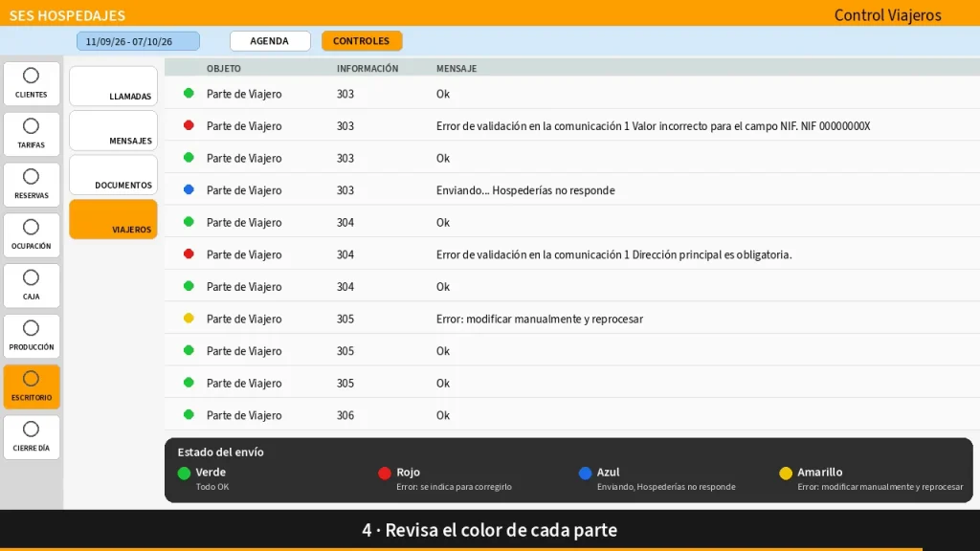Open the Llamadas panel
Screen dimensions: 980x551
113,86
